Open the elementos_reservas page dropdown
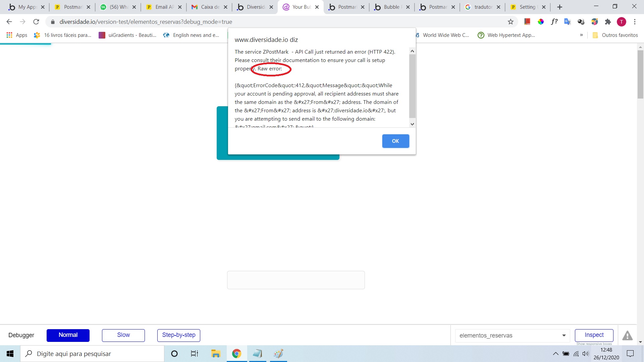Viewport: 644px width, 362px height. [513, 336]
